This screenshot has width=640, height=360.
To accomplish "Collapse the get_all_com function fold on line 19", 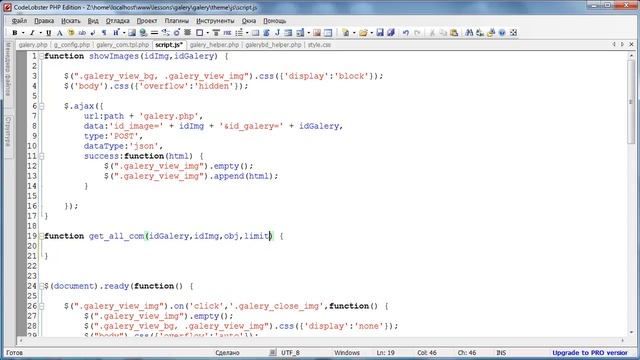I will [41, 236].
